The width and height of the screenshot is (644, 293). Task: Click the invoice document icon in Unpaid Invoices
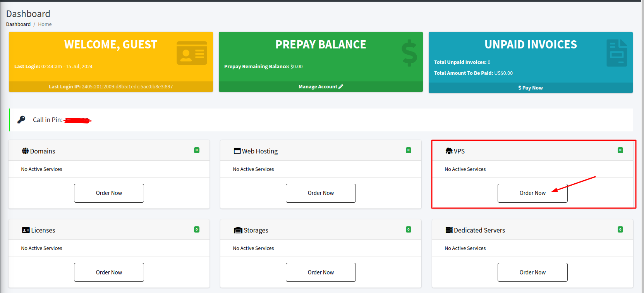pyautogui.click(x=617, y=53)
